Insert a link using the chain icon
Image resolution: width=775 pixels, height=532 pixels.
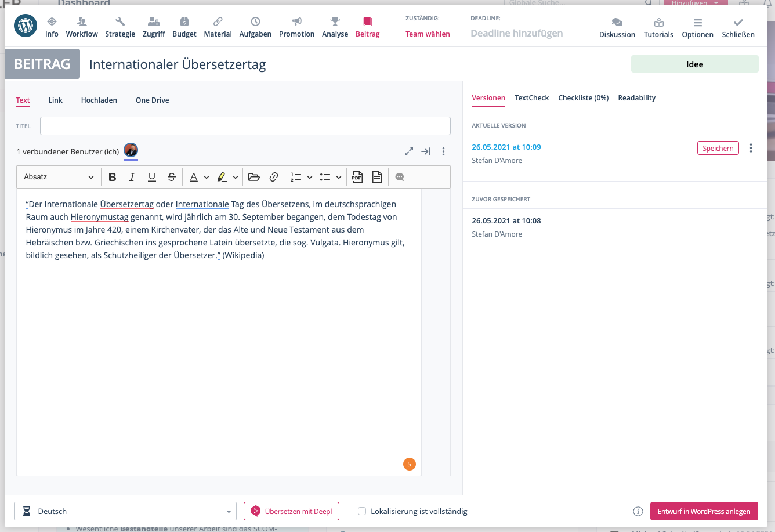coord(274,177)
